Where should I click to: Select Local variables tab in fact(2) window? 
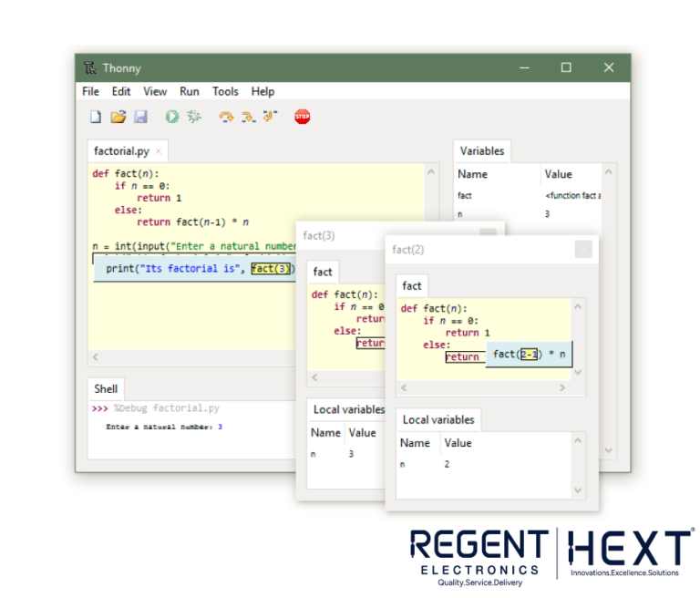pyautogui.click(x=438, y=420)
